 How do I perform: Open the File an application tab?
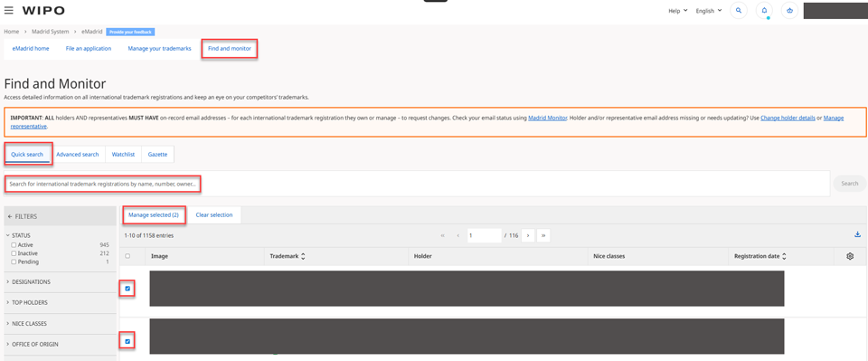89,49
